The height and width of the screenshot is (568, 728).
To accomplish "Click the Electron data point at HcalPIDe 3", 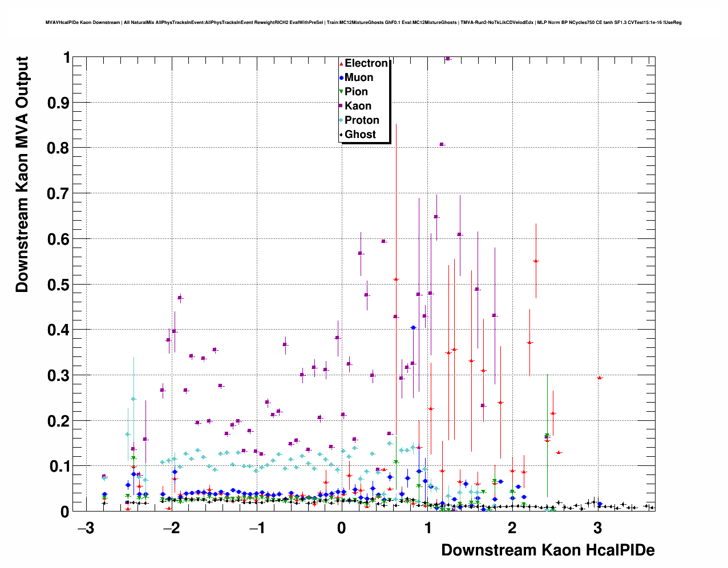I will 599,378.
